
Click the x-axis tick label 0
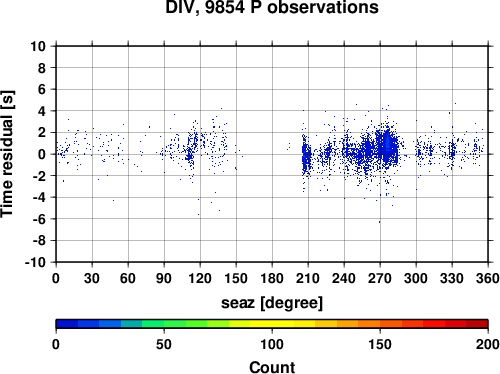(56, 278)
